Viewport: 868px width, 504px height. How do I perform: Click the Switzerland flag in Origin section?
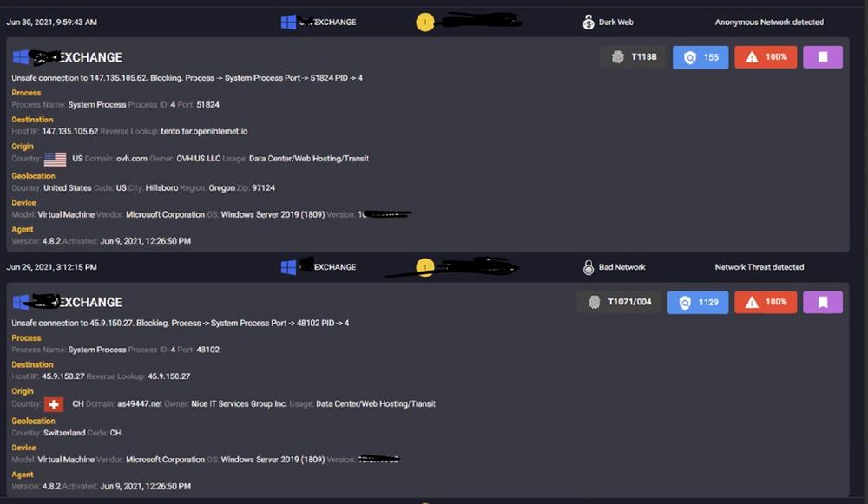coord(54,404)
